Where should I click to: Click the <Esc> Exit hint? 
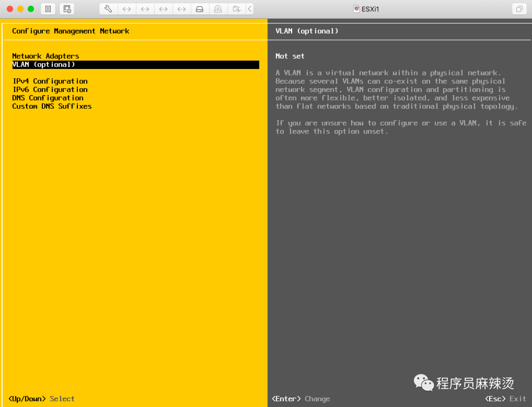tap(505, 399)
